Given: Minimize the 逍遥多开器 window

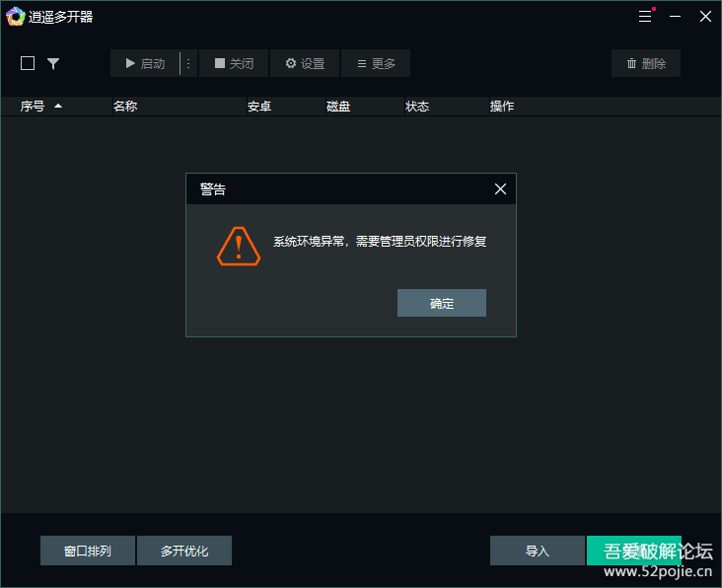Looking at the screenshot, I should [x=675, y=17].
